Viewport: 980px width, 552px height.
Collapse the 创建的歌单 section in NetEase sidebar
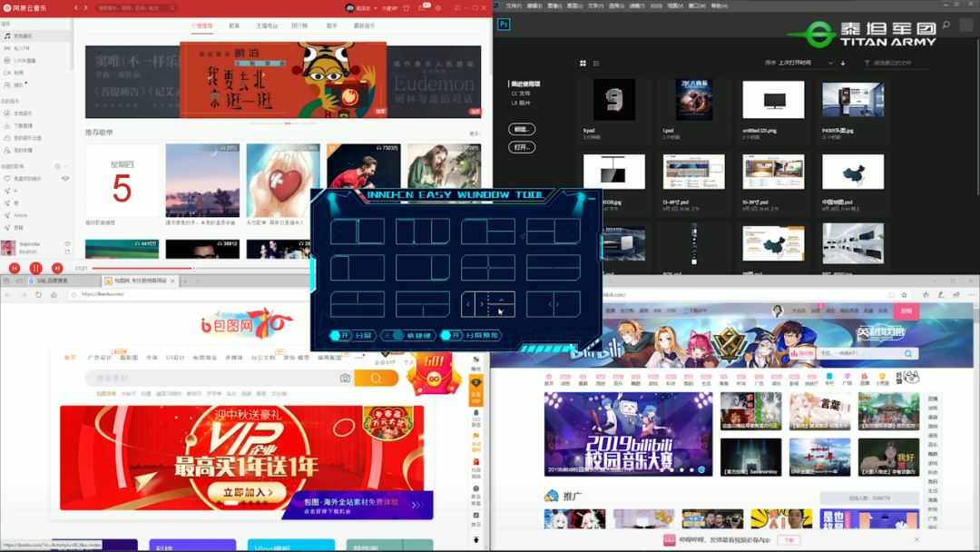click(x=65, y=165)
